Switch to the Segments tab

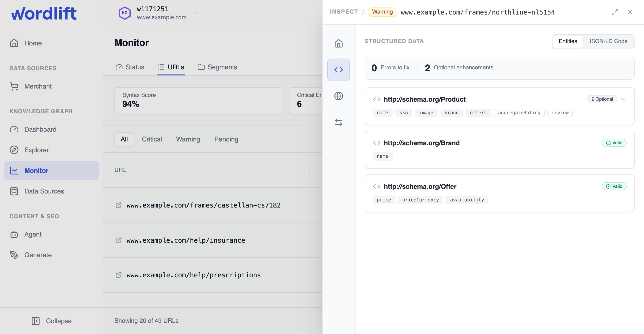217,67
